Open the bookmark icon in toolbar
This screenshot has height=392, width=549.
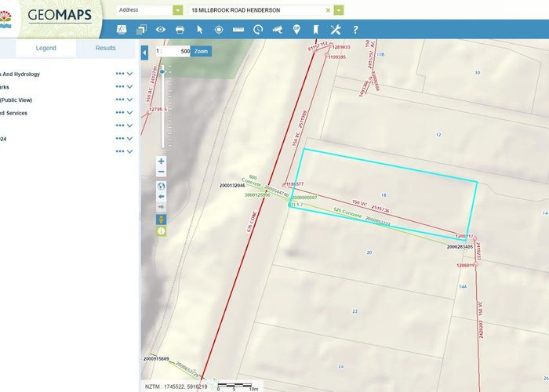coord(316,30)
